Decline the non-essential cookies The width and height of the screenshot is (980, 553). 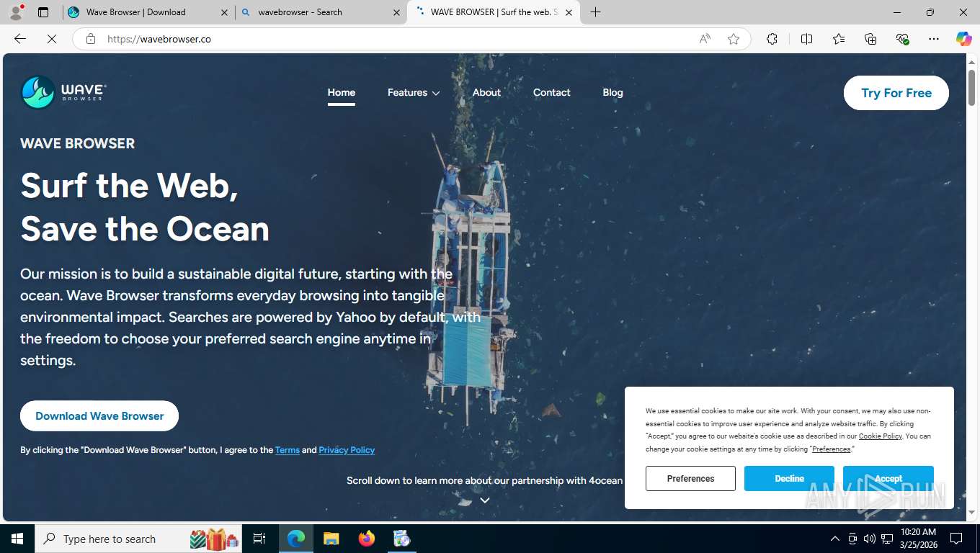click(789, 478)
